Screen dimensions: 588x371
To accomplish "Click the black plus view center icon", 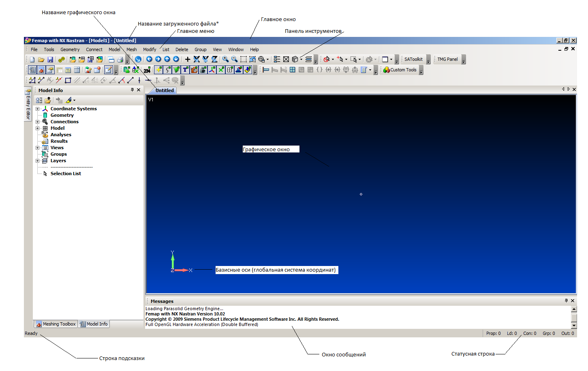I will (x=188, y=59).
